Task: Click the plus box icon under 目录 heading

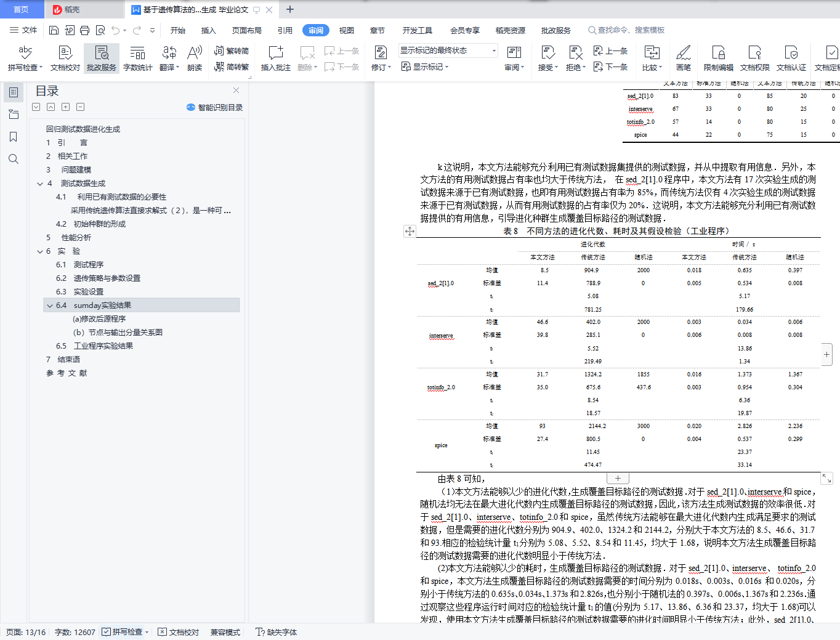Action: 66,107
